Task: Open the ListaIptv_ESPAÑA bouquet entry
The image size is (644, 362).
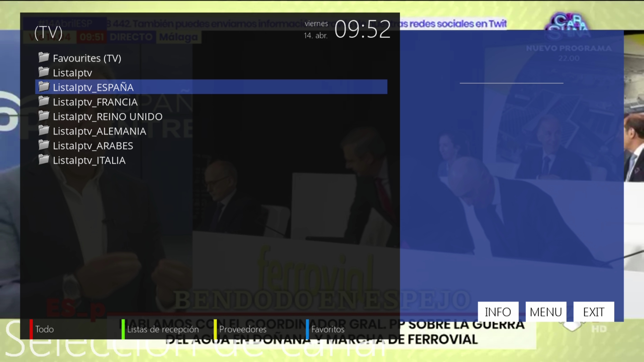Action: pyautogui.click(x=93, y=87)
